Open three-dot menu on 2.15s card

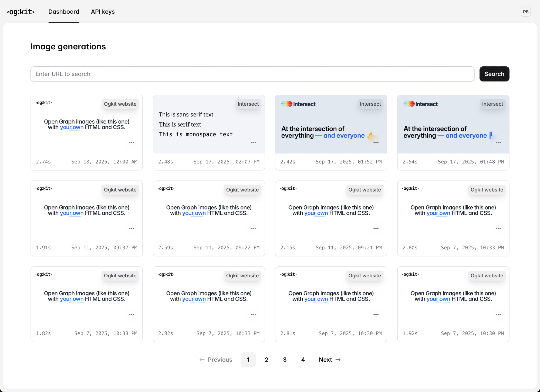[x=376, y=229]
